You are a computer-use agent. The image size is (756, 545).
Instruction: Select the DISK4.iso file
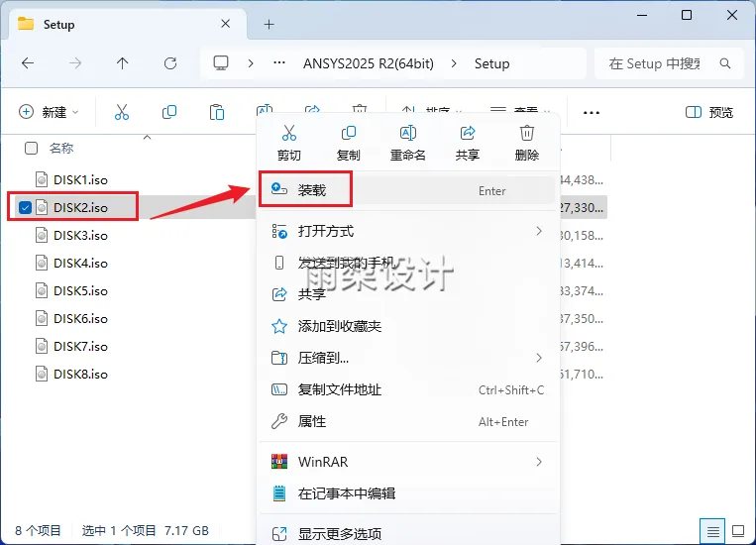(80, 263)
